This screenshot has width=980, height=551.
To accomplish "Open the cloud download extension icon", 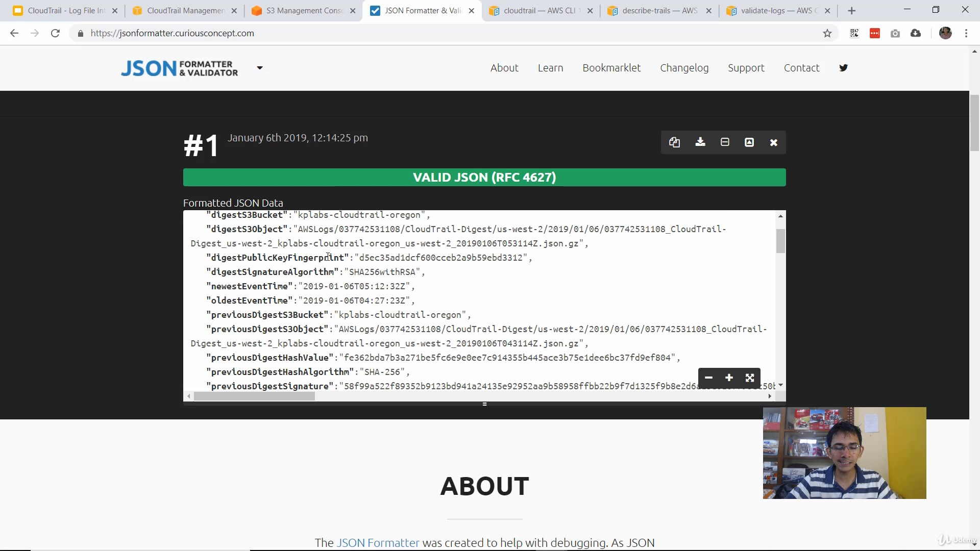I will pyautogui.click(x=916, y=33).
